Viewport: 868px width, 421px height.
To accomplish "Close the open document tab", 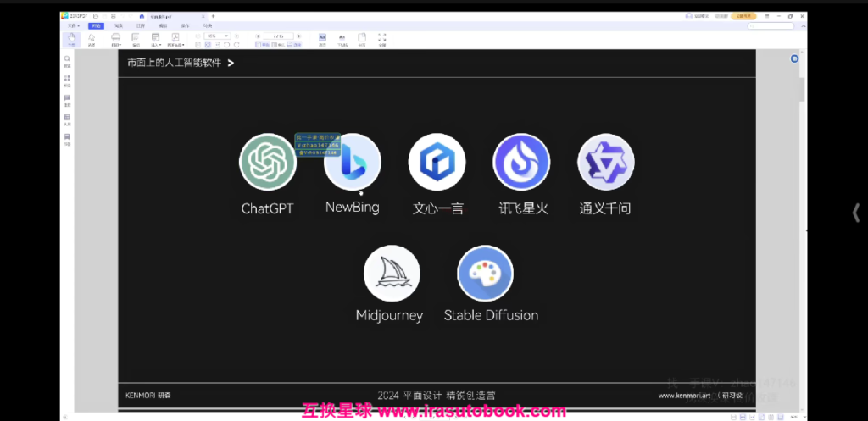I will coord(203,17).
